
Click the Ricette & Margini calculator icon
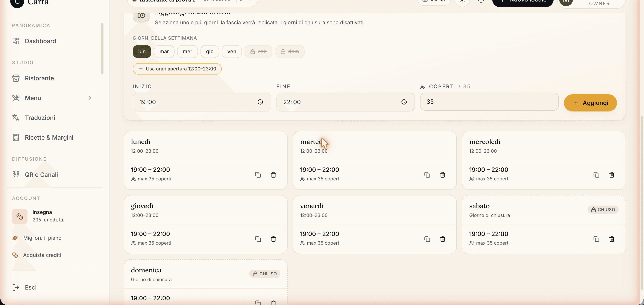point(16,138)
